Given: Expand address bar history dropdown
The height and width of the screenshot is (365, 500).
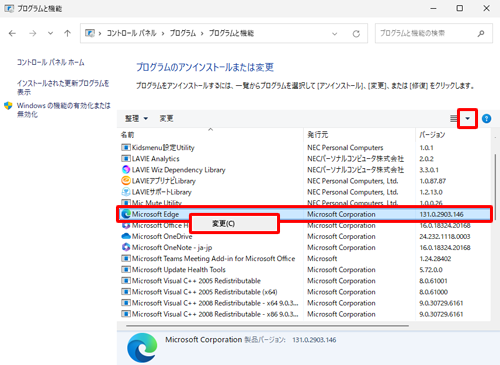Looking at the screenshot, I should 335,34.
